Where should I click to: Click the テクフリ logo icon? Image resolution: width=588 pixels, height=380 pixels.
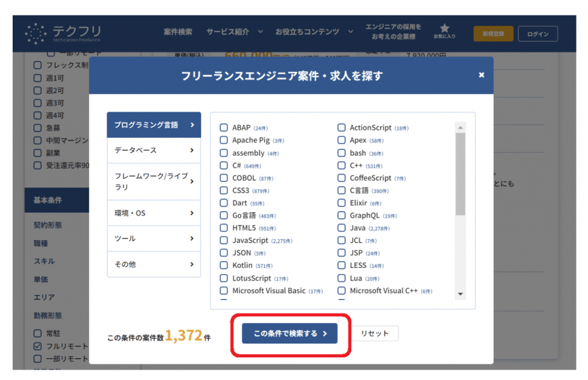(36, 34)
